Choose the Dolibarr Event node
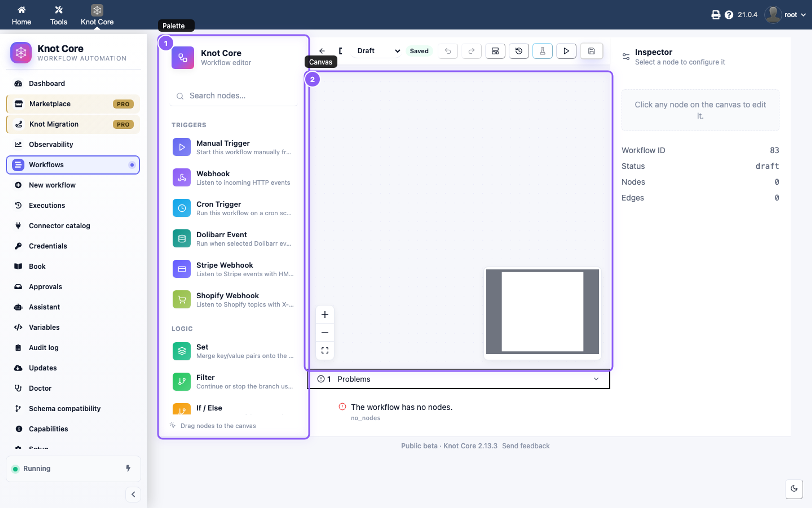The width and height of the screenshot is (812, 508). [x=234, y=238]
